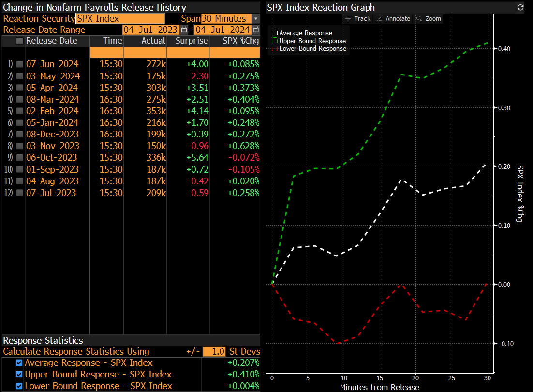Change the end date 04-Jul-2024 field
Image resolution: width=533 pixels, height=392 pixels.
coord(222,30)
